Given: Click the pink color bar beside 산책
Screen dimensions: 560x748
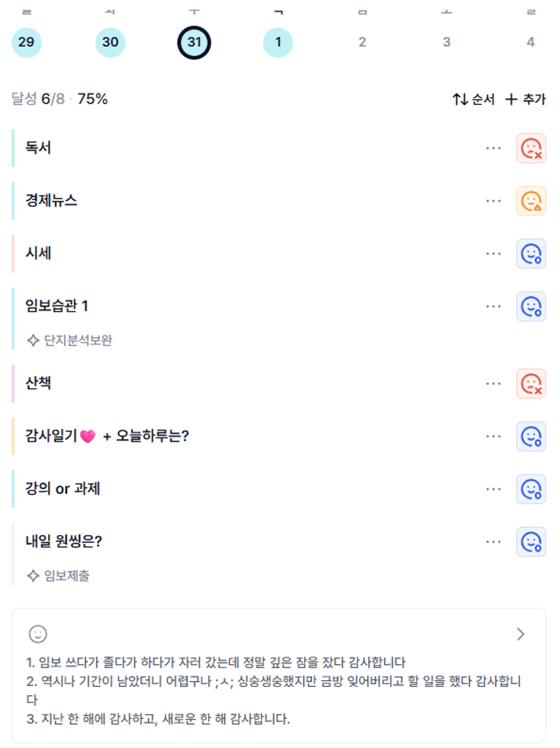Looking at the screenshot, I should (x=13, y=384).
